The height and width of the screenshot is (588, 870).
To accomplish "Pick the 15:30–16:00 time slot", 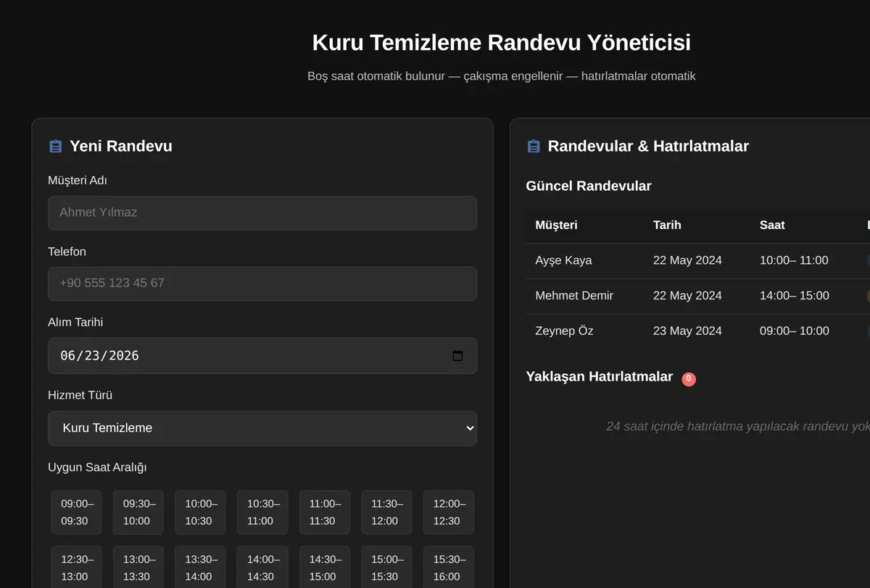I will pyautogui.click(x=449, y=568).
